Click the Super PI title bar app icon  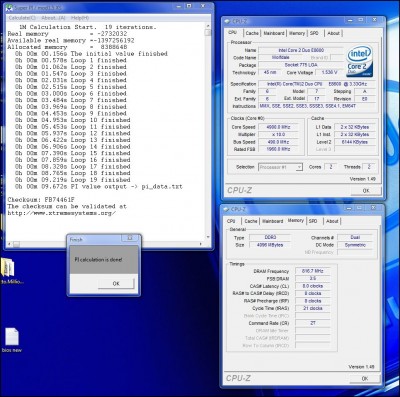tap(10, 7)
